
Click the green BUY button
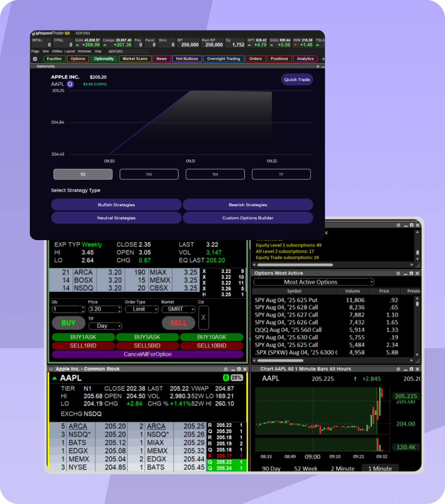[68, 323]
